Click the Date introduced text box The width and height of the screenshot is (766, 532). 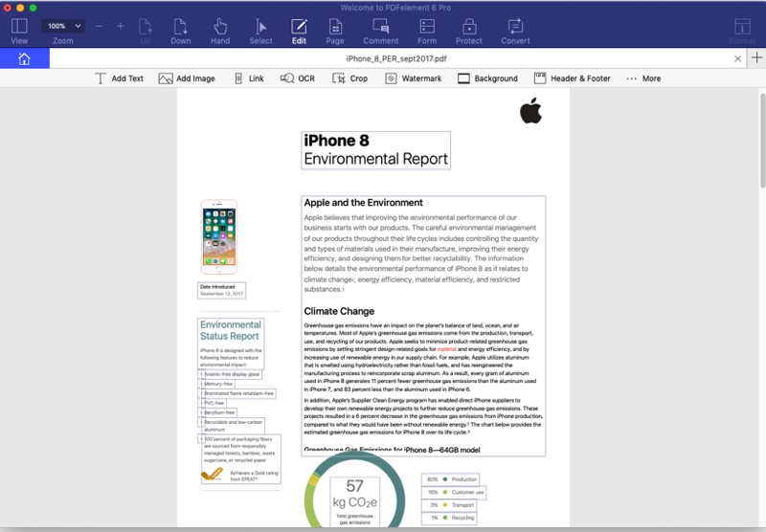tap(222, 291)
